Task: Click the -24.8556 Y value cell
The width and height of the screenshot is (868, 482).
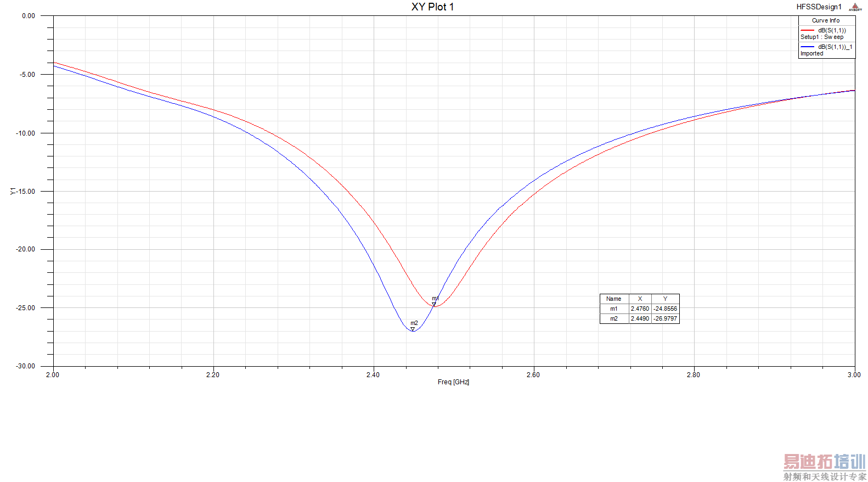Action: pos(666,309)
